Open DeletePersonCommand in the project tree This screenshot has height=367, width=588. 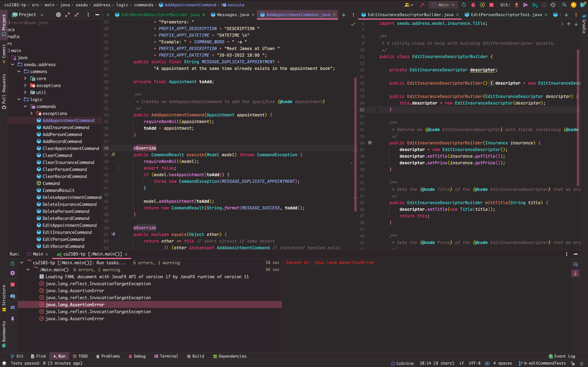(66, 211)
